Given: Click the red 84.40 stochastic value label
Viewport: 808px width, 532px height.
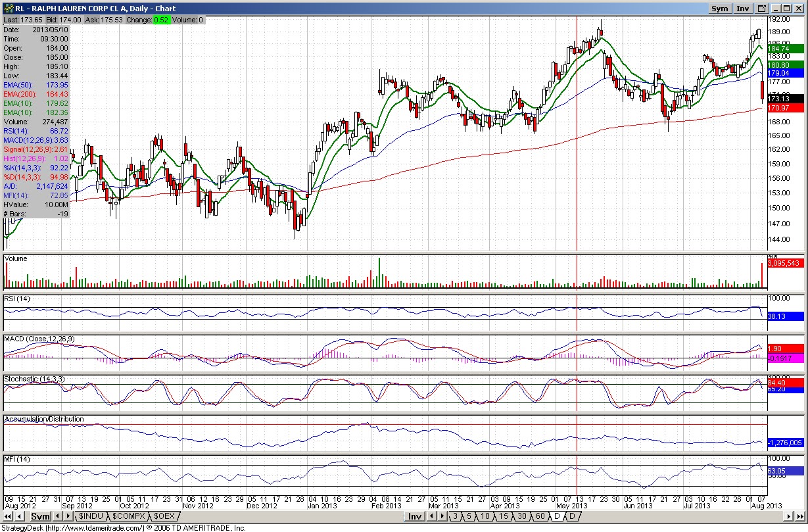Looking at the screenshot, I should click(786, 383).
